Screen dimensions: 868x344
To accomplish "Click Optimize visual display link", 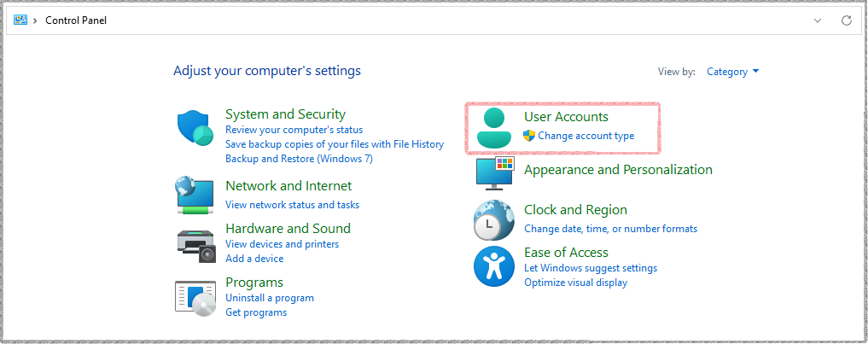I will point(576,282).
